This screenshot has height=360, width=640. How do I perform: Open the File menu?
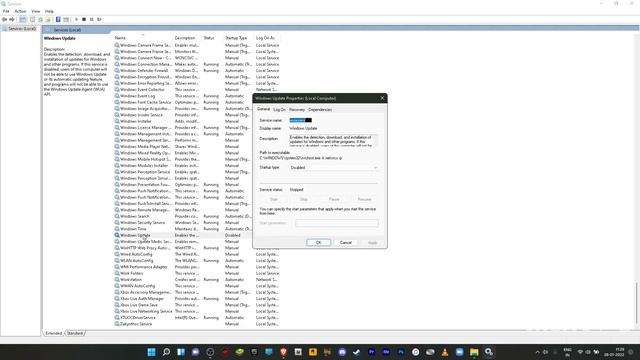6,11
